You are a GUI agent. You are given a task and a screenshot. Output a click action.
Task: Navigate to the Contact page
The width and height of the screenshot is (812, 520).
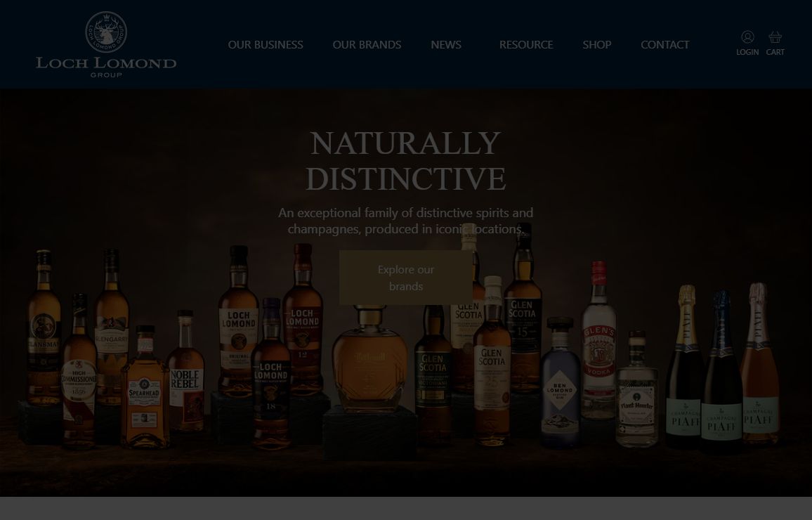(x=665, y=44)
